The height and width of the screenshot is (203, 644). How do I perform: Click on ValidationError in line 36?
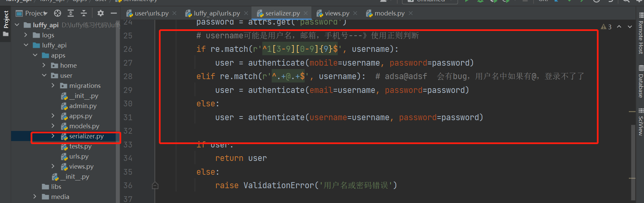(x=279, y=185)
